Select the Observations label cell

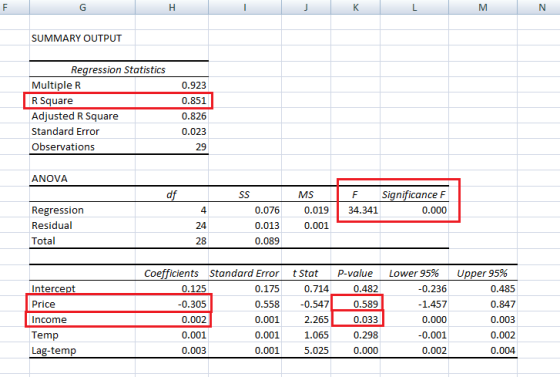tap(63, 147)
